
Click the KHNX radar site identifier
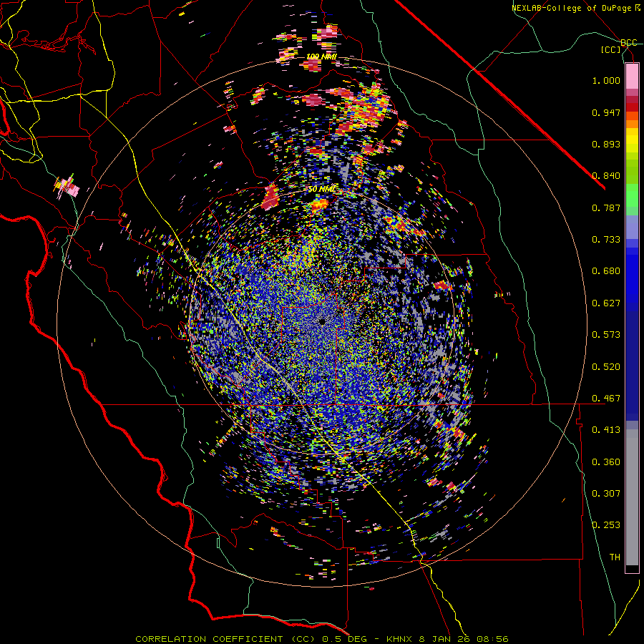pyautogui.click(x=399, y=639)
